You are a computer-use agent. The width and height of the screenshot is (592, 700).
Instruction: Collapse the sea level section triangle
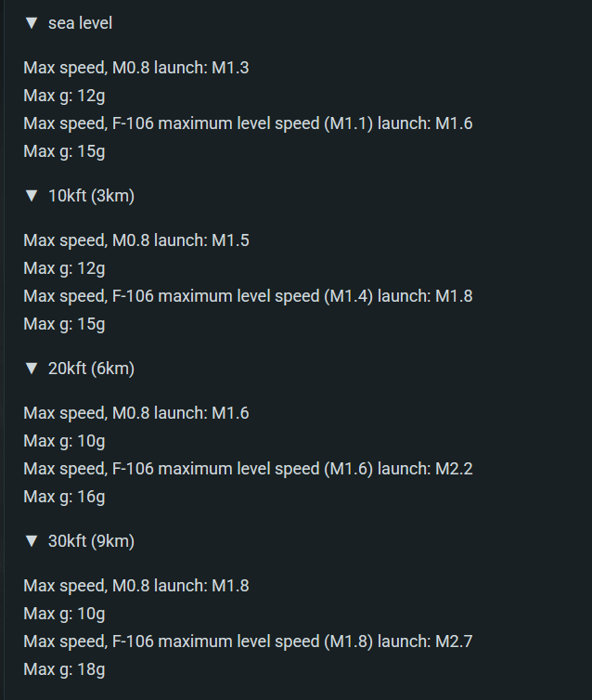pos(32,23)
